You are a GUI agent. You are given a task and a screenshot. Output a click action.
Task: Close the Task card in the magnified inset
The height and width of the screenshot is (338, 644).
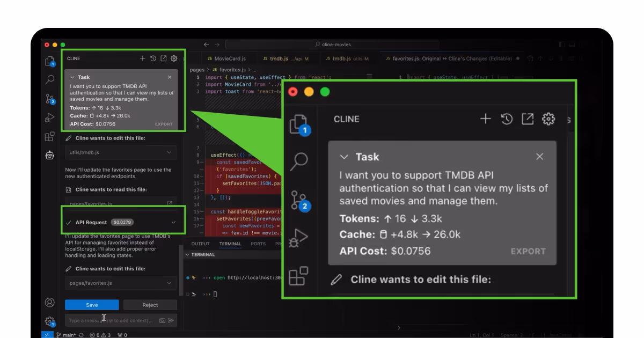pyautogui.click(x=540, y=157)
